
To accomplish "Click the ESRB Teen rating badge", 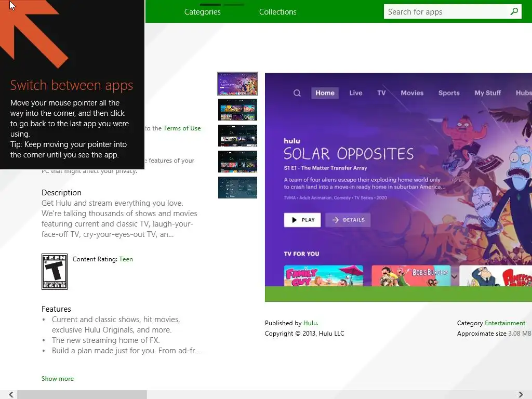I will point(54,271).
